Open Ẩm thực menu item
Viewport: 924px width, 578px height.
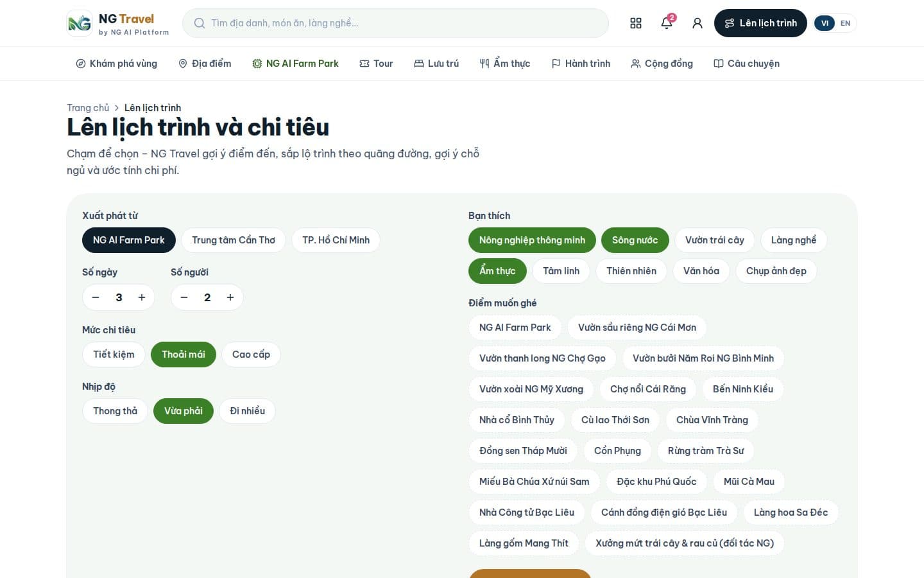[505, 64]
